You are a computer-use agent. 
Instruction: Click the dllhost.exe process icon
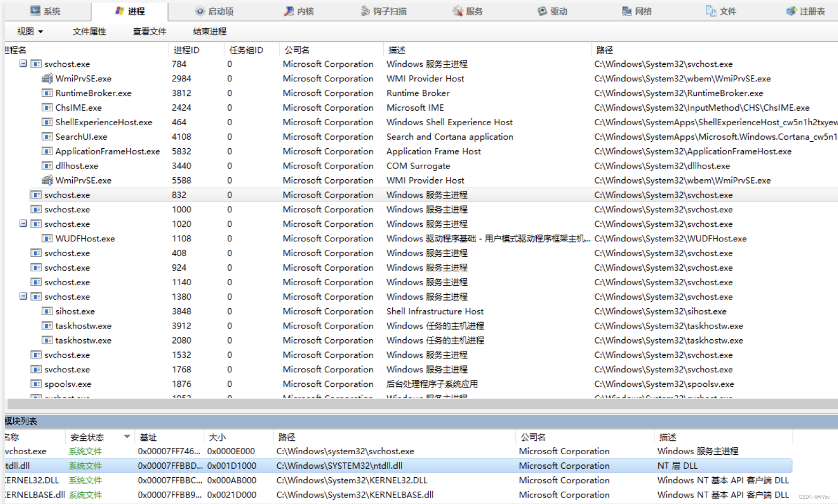(x=47, y=166)
